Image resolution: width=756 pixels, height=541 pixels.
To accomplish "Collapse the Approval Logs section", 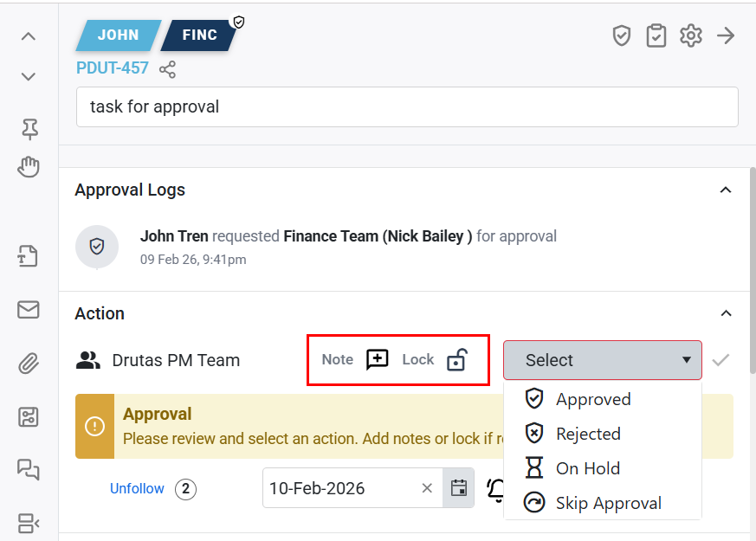I will pyautogui.click(x=727, y=190).
